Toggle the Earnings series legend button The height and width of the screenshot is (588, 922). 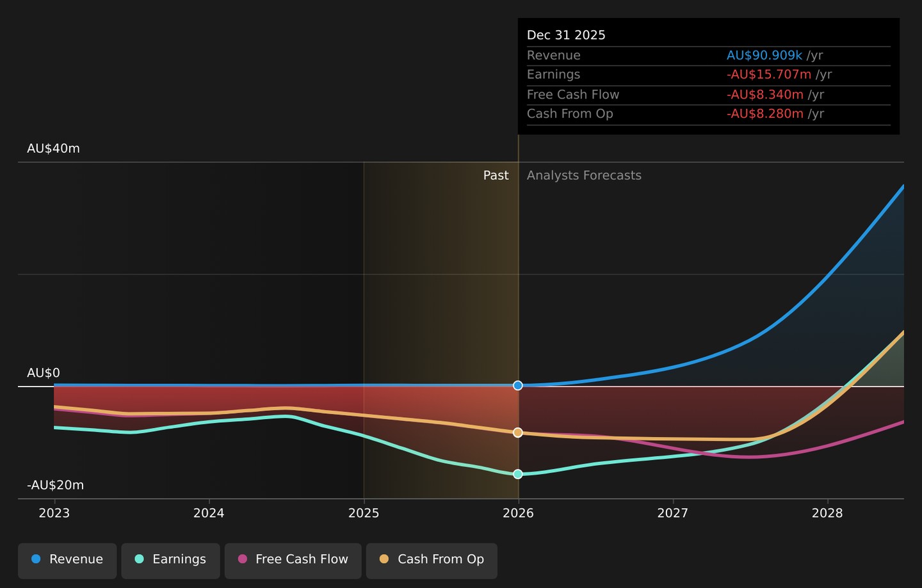pos(170,560)
